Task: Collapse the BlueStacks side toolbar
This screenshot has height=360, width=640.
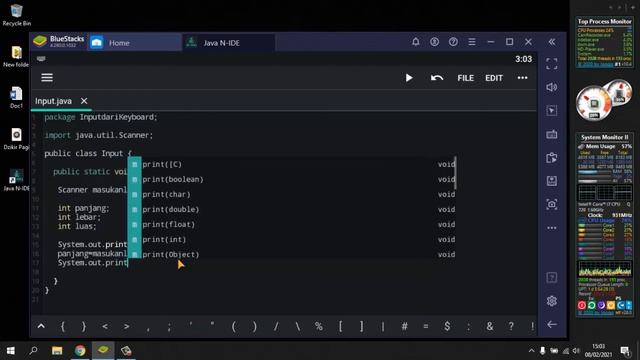Action: [552, 42]
